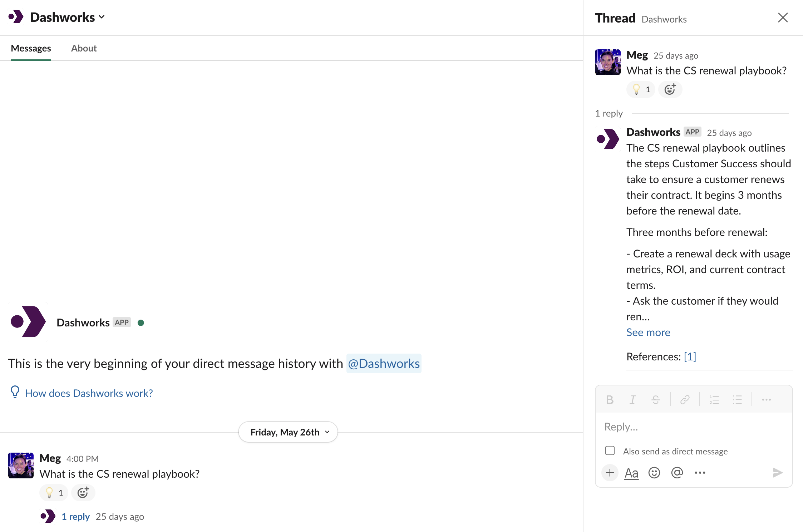
Task: Select the Messages tab
Action: [x=31, y=48]
